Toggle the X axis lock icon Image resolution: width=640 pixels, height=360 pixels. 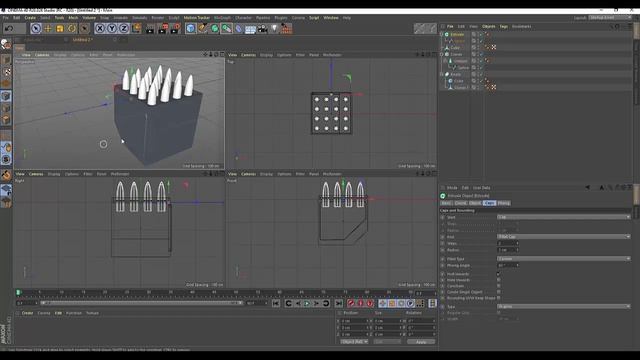click(x=100, y=28)
